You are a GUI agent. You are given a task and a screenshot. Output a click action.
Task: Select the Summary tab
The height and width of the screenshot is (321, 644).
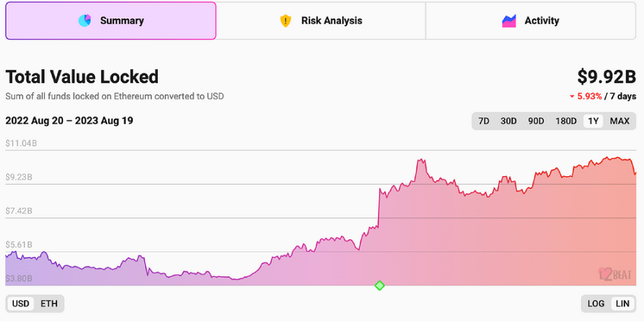111,21
